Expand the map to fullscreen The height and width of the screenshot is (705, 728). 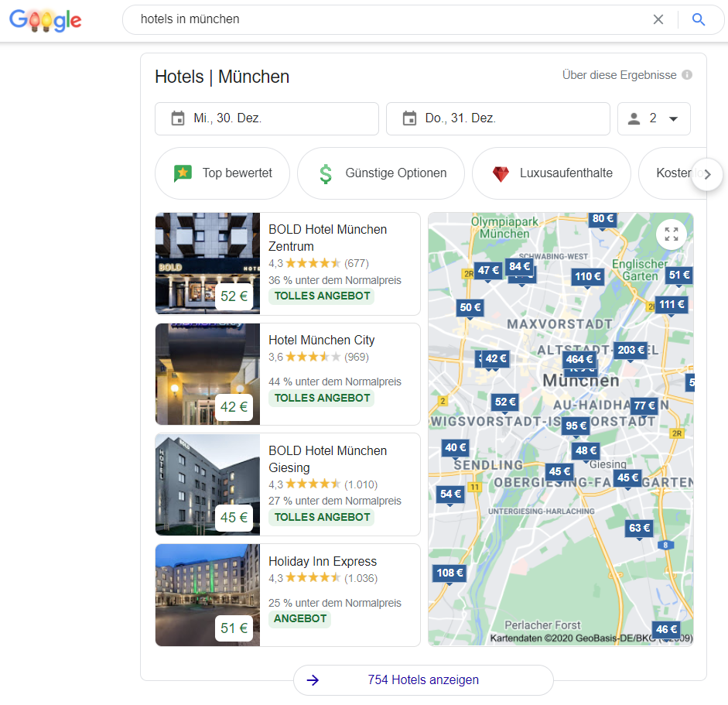pyautogui.click(x=671, y=234)
